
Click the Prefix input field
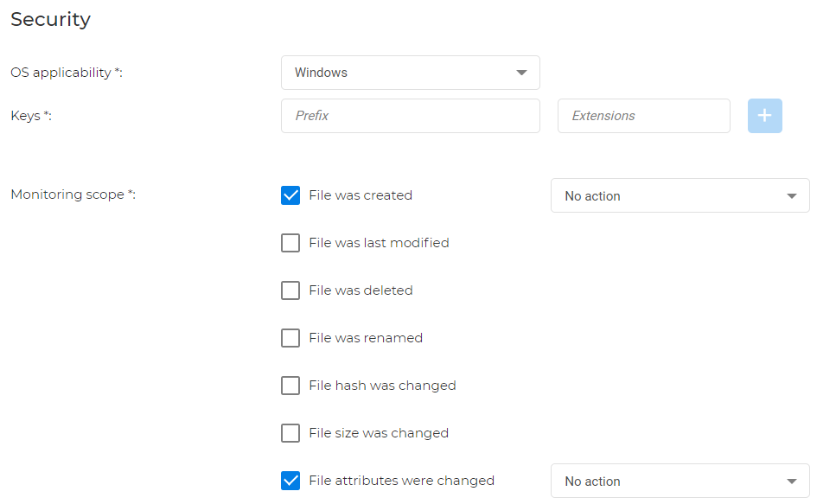click(x=410, y=116)
